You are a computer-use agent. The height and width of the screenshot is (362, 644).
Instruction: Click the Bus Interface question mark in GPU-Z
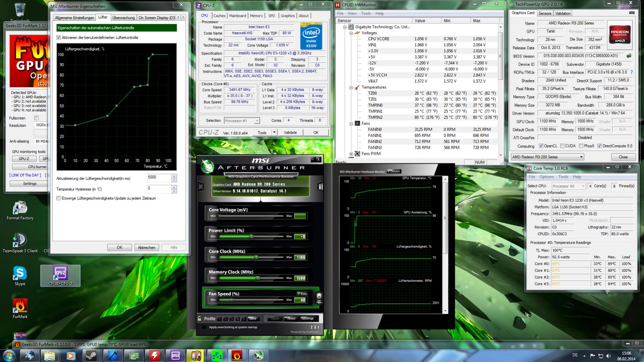tap(632, 72)
